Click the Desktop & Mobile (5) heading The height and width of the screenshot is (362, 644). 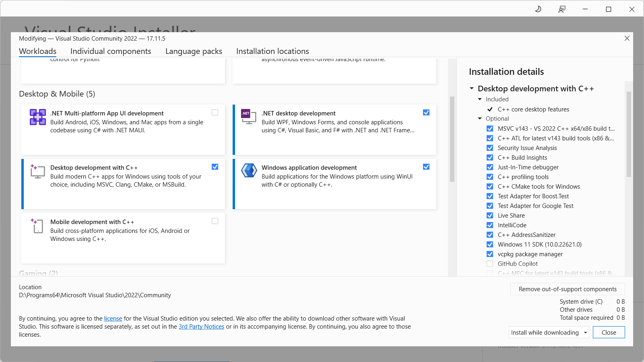tap(57, 94)
